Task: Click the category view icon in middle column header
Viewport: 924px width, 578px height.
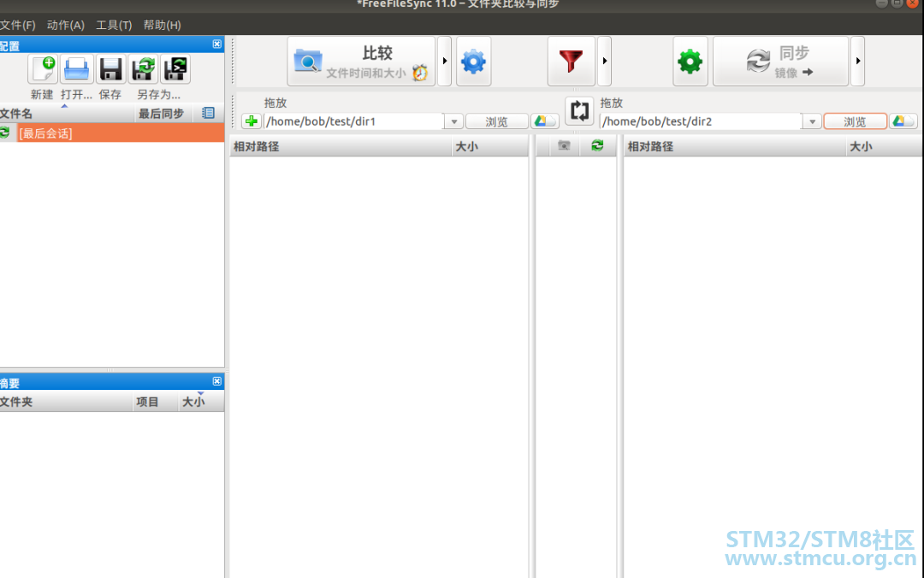Action: point(564,145)
